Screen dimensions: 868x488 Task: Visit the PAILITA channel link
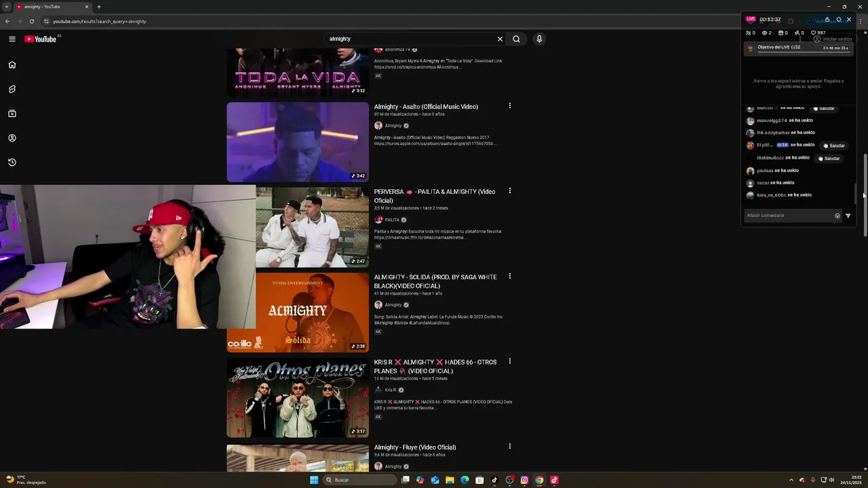click(392, 220)
